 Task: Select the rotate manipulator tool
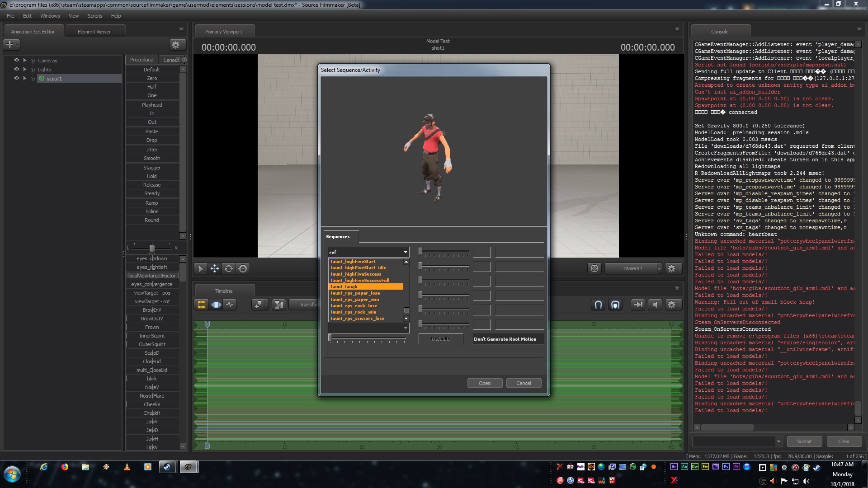point(229,268)
